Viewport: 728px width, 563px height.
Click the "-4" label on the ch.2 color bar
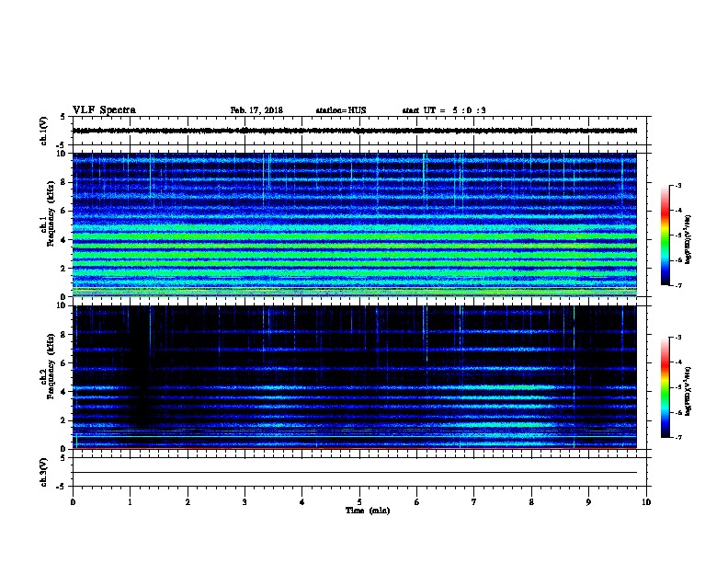(677, 362)
